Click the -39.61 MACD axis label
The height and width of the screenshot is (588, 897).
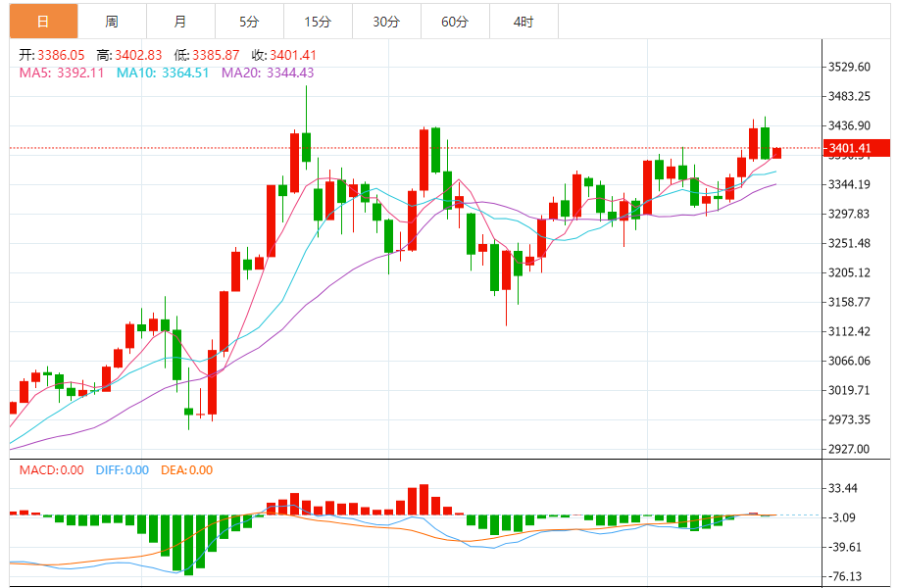[x=845, y=548]
